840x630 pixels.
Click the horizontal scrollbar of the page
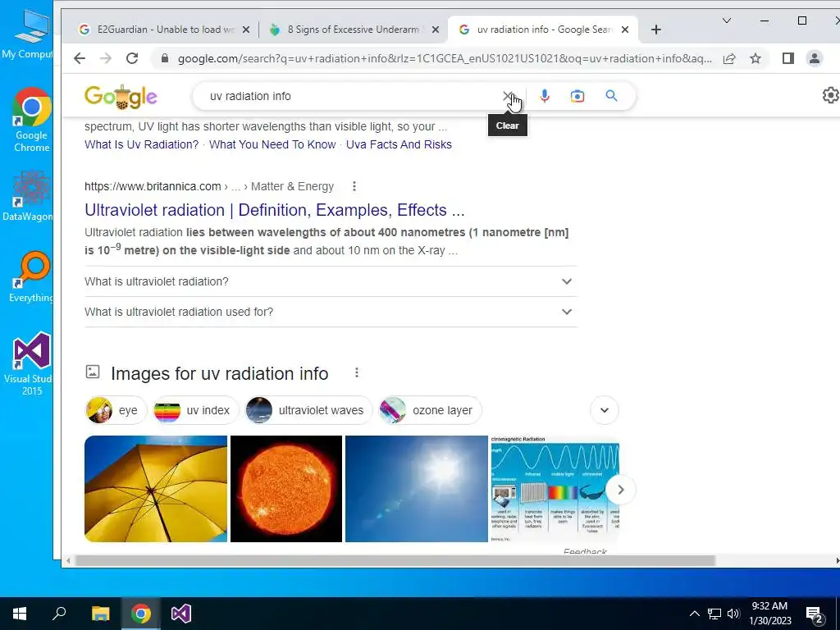[395, 560]
